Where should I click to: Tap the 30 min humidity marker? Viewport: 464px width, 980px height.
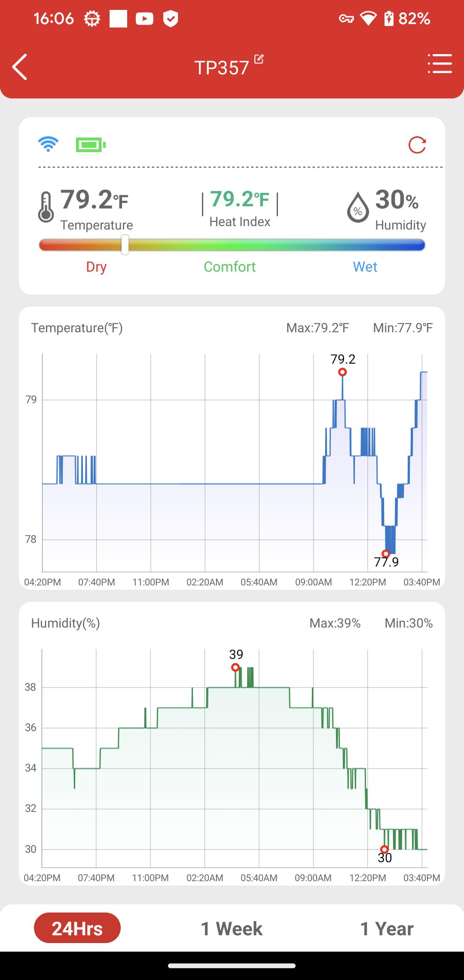pos(385,849)
